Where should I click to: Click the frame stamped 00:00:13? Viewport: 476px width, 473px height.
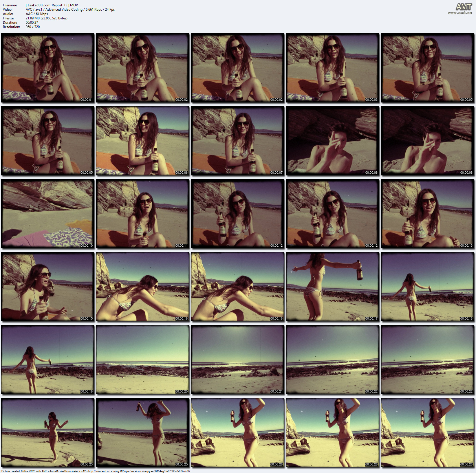coord(428,214)
